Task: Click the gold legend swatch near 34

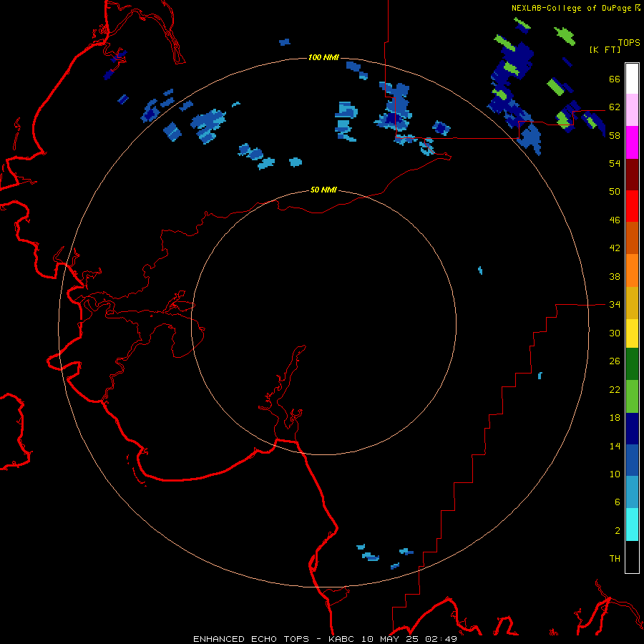Action: pyautogui.click(x=632, y=303)
